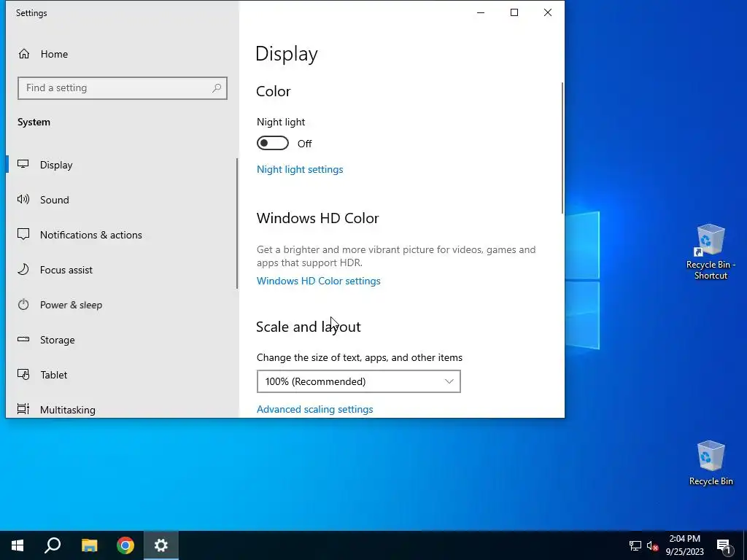Open the Windows Start menu

18,545
